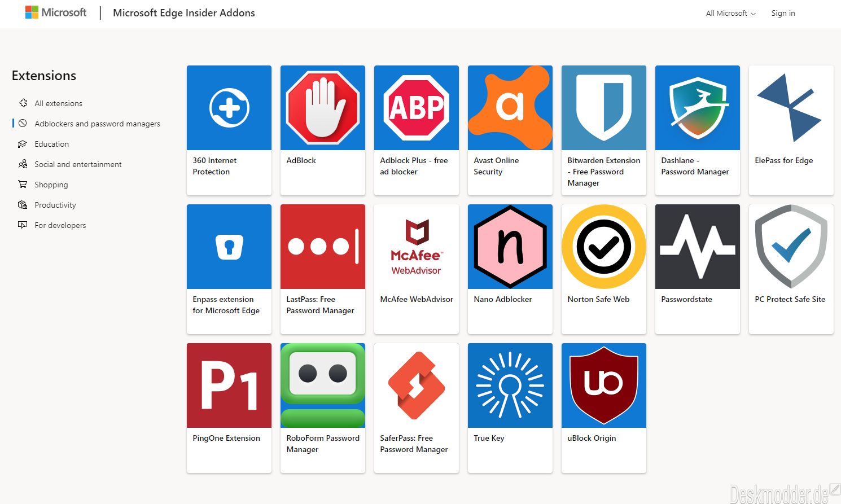Open Adblock Plus - free ad blocker title
Screen dimensions: 841x504
[414, 166]
